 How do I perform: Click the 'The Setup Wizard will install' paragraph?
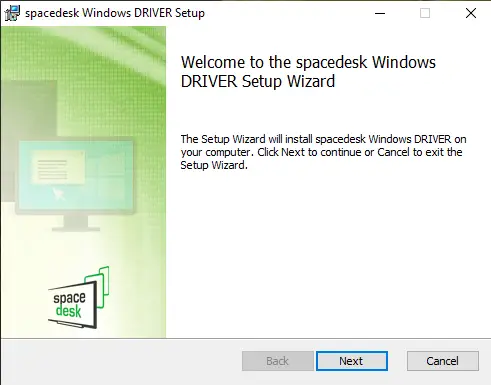(x=323, y=152)
